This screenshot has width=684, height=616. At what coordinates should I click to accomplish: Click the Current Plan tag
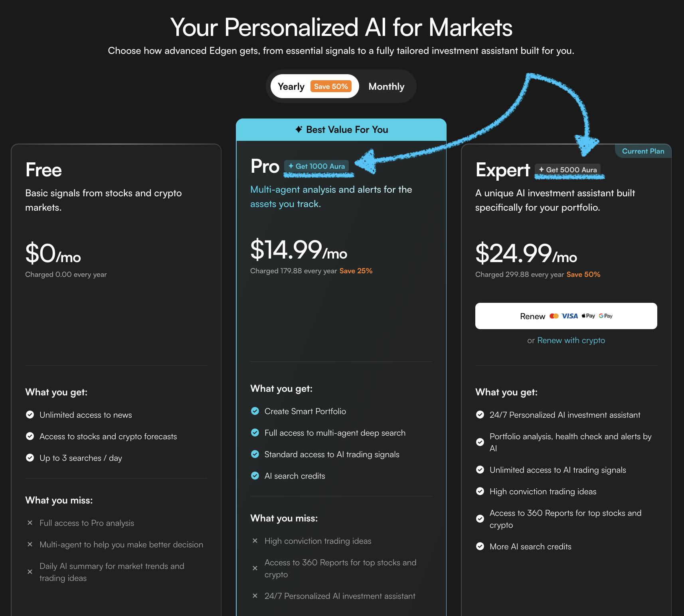click(x=643, y=151)
